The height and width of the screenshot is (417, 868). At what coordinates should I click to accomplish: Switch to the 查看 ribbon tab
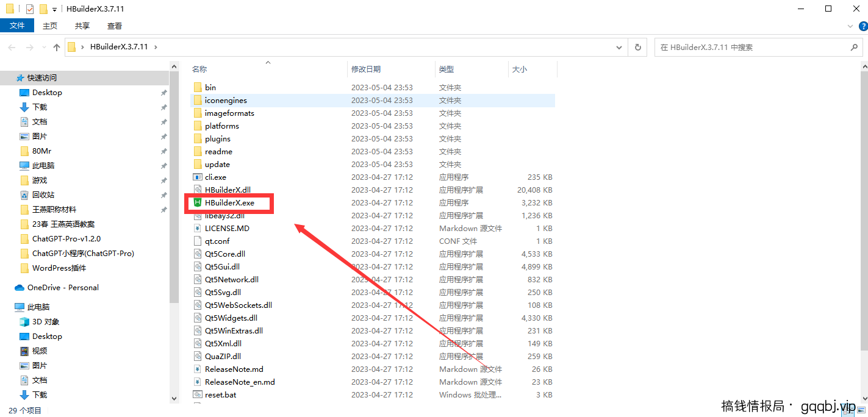pyautogui.click(x=115, y=26)
